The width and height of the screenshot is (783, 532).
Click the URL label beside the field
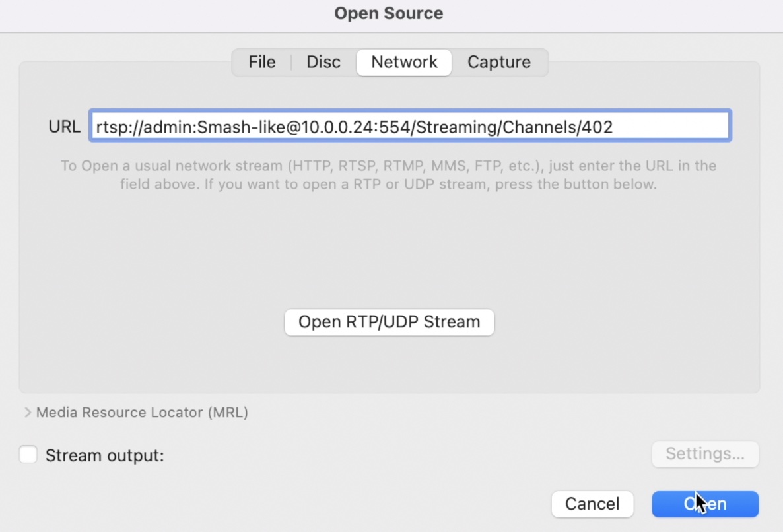coord(65,127)
